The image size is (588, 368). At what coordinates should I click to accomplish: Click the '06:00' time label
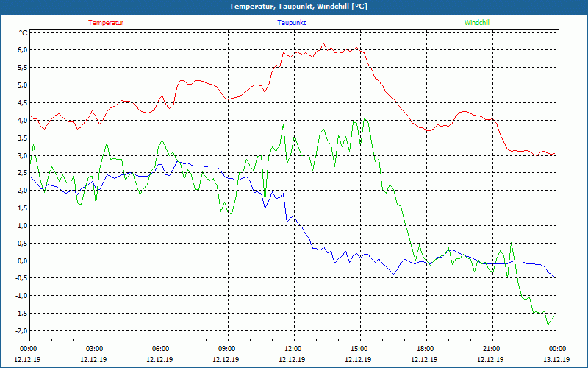[x=162, y=349]
